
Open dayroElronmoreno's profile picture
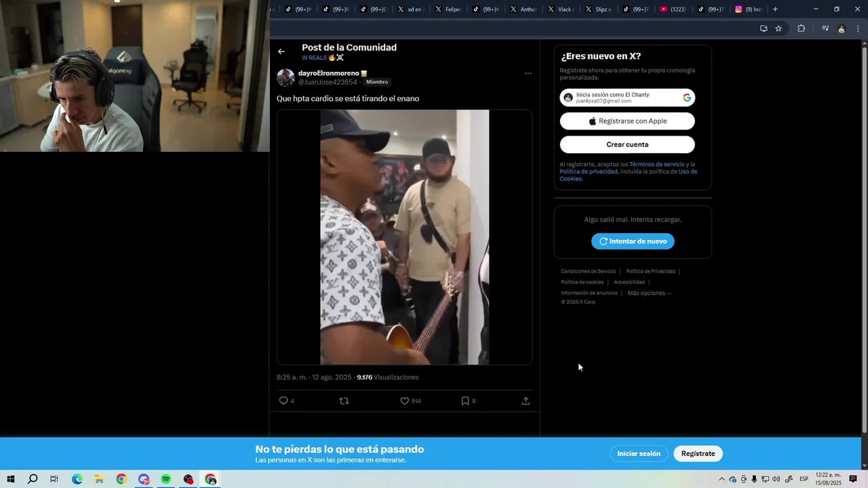coord(285,77)
